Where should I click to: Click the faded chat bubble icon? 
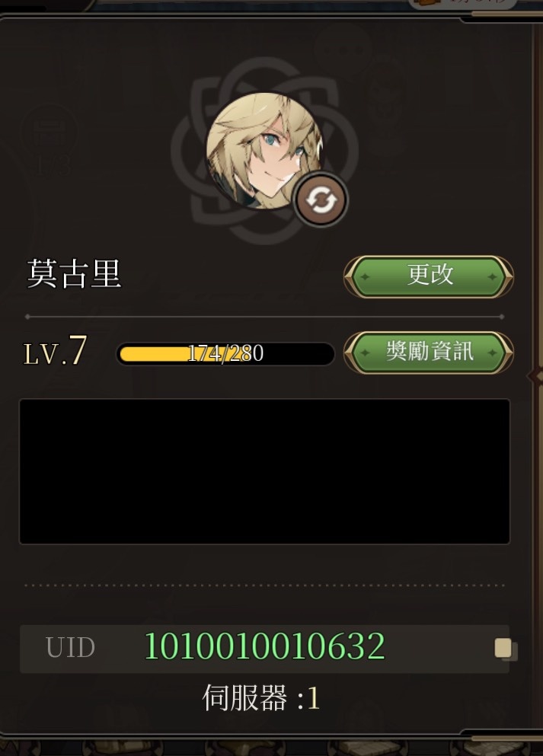[x=343, y=47]
